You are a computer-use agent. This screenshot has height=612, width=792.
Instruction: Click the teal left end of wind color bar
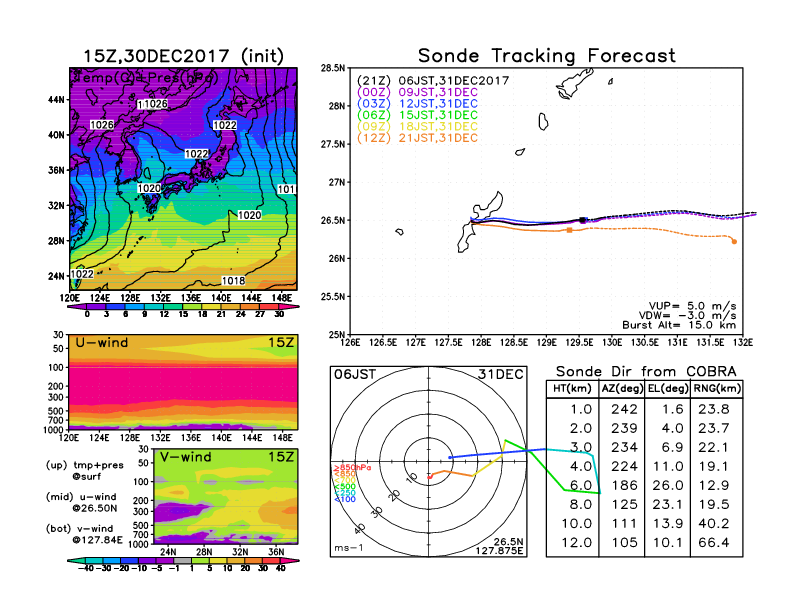click(76, 560)
